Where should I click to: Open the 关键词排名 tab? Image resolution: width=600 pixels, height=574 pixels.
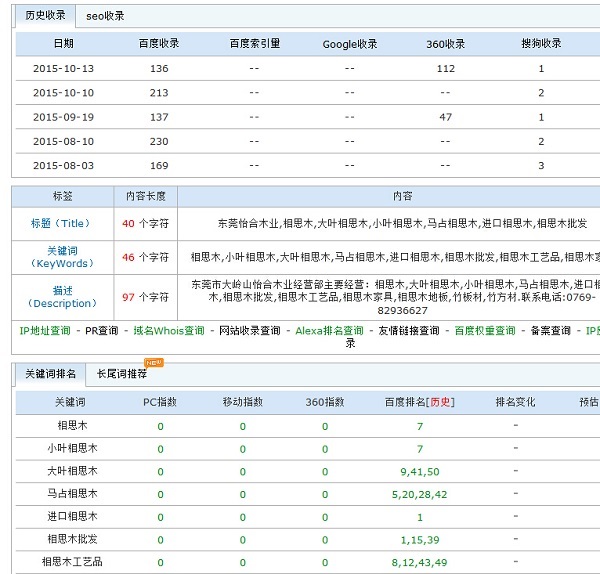point(50,374)
